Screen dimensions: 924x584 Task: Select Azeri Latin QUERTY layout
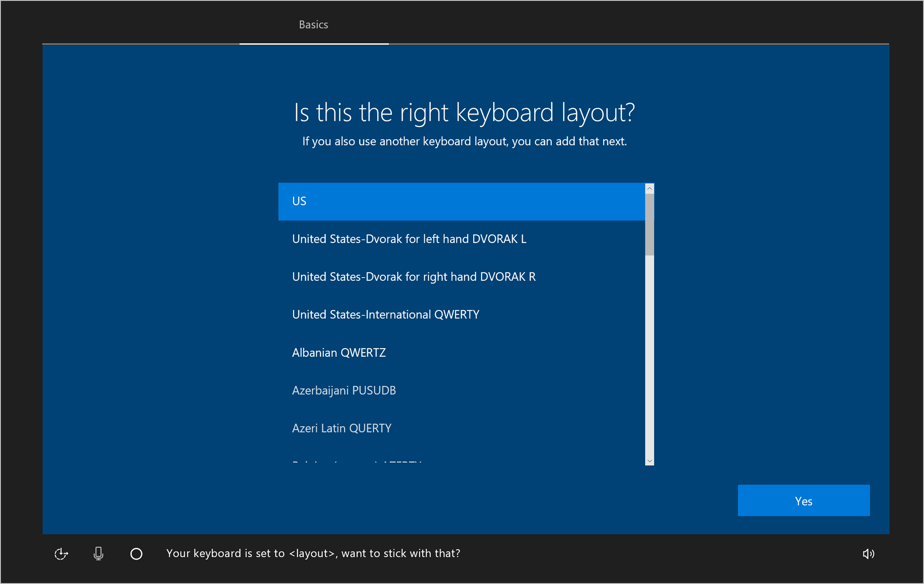pos(462,428)
